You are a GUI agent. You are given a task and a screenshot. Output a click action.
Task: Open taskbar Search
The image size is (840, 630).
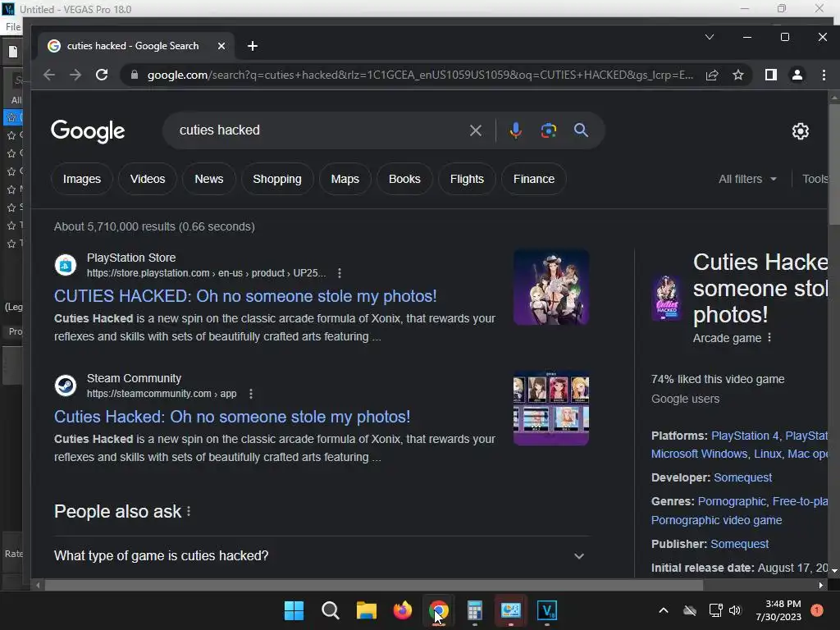click(x=330, y=610)
